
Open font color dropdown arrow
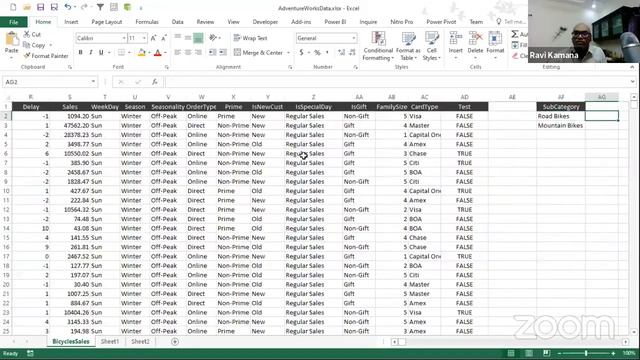pyautogui.click(x=165, y=53)
